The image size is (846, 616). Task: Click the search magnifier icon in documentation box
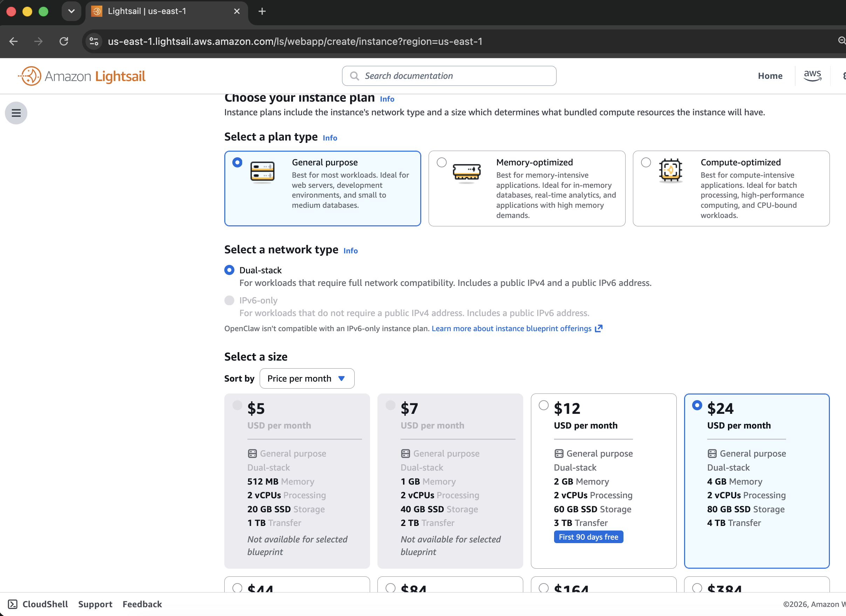click(354, 76)
